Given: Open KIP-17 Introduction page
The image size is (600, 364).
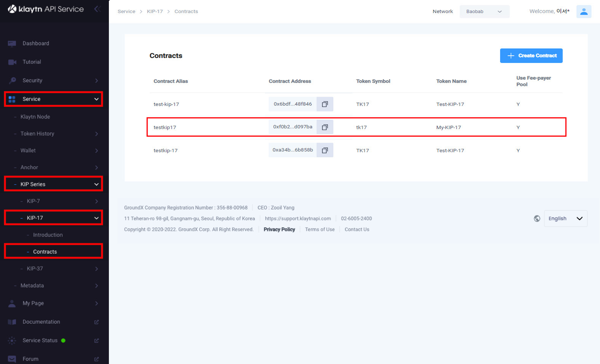Looking at the screenshot, I should click(x=48, y=235).
